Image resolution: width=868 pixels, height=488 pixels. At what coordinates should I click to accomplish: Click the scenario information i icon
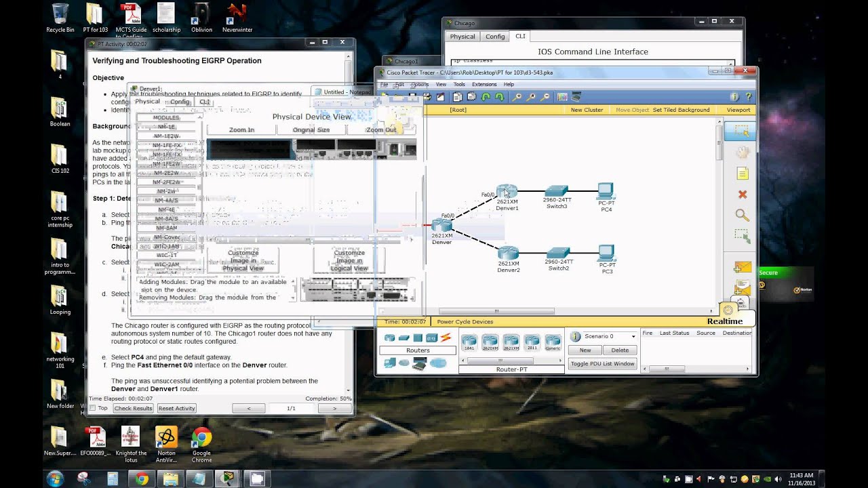coord(575,336)
